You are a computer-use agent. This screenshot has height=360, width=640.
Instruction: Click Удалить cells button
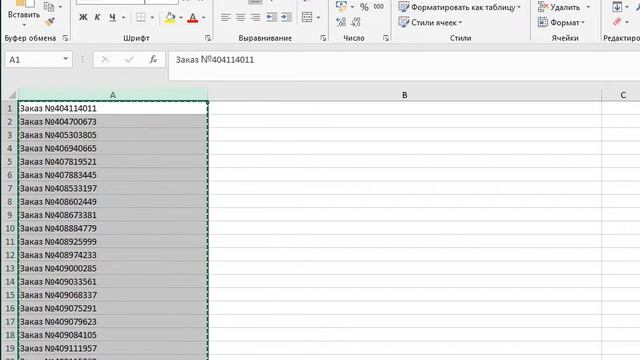[559, 7]
